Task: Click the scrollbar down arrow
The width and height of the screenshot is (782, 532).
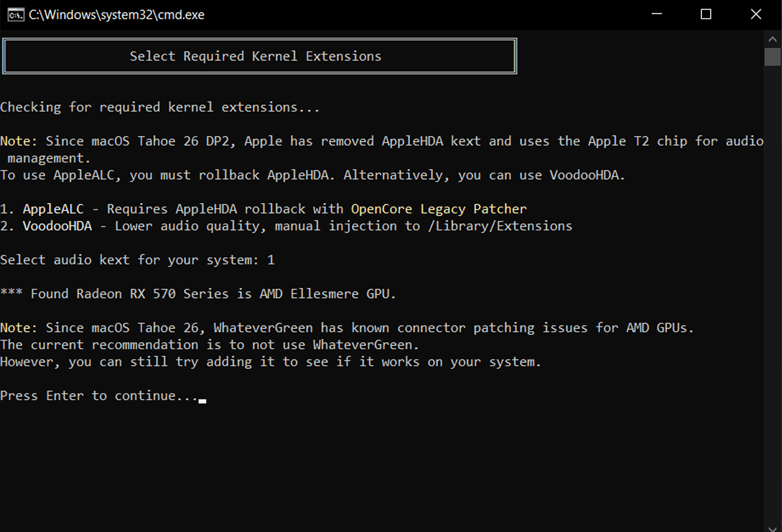Action: pos(772,528)
